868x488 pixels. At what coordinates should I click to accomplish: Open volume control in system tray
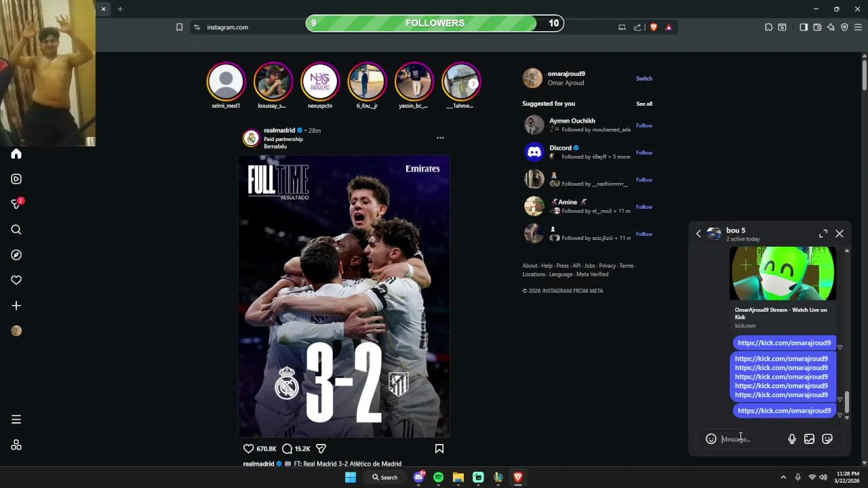(x=823, y=477)
